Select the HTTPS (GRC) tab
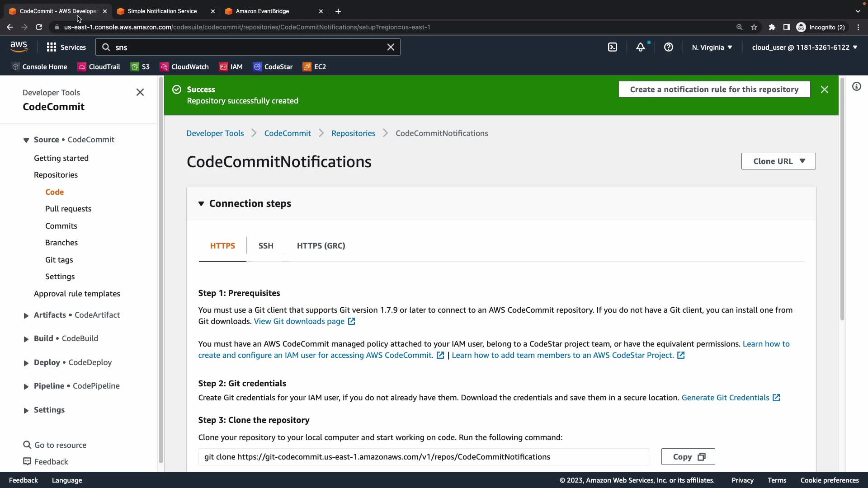Viewport: 868px width, 488px height. (x=321, y=246)
